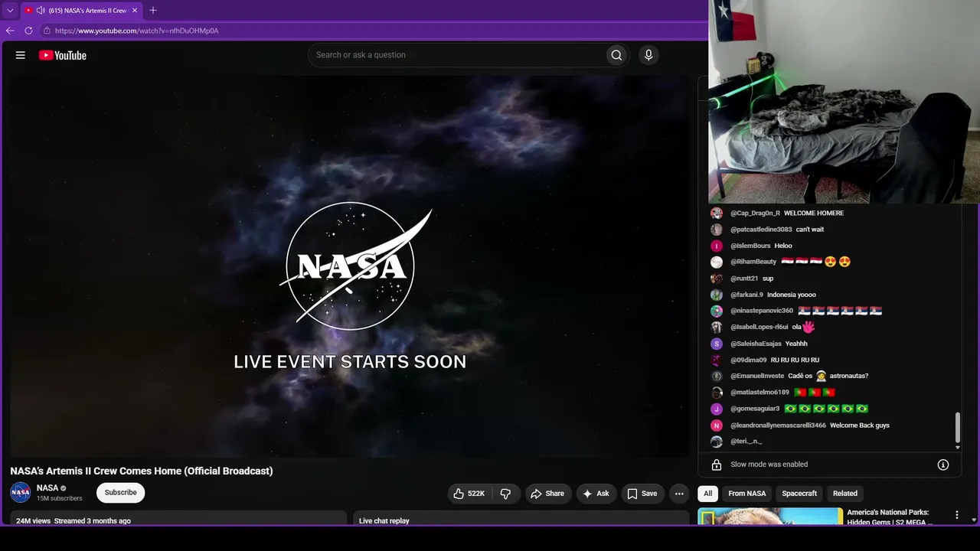Reload the YouTube page
This screenshot has height=551, width=980.
click(x=28, y=31)
